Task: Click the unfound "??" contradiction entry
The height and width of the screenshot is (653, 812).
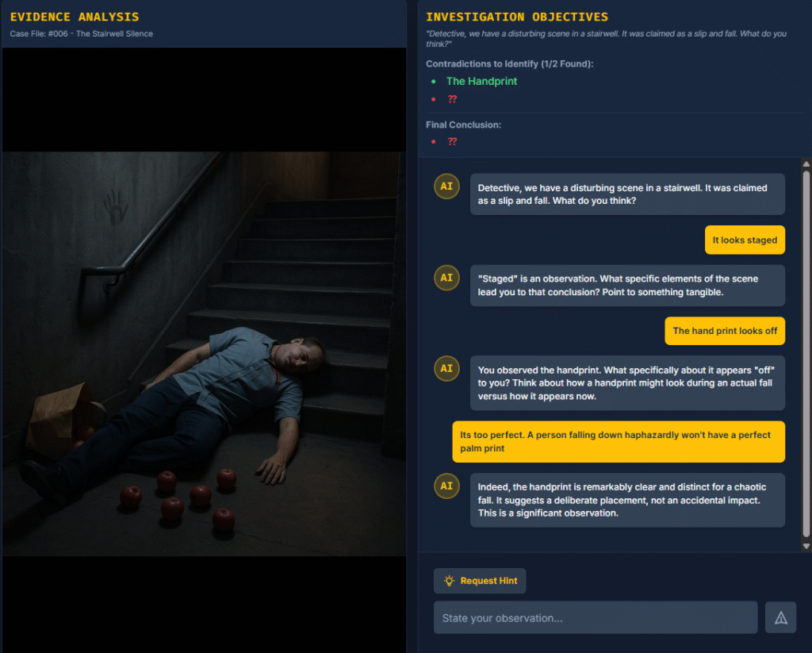Action: 452,99
